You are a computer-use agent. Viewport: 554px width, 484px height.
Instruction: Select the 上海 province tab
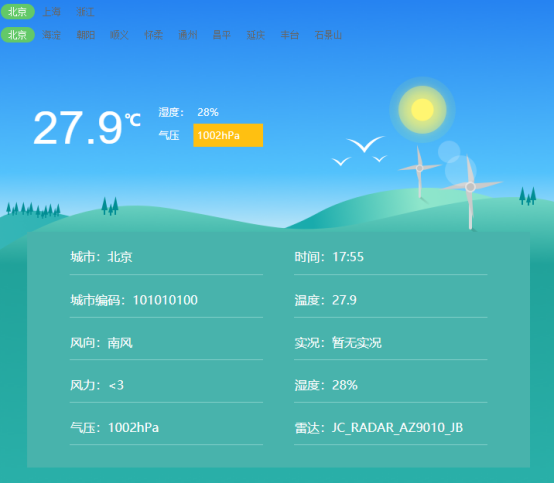[52, 12]
